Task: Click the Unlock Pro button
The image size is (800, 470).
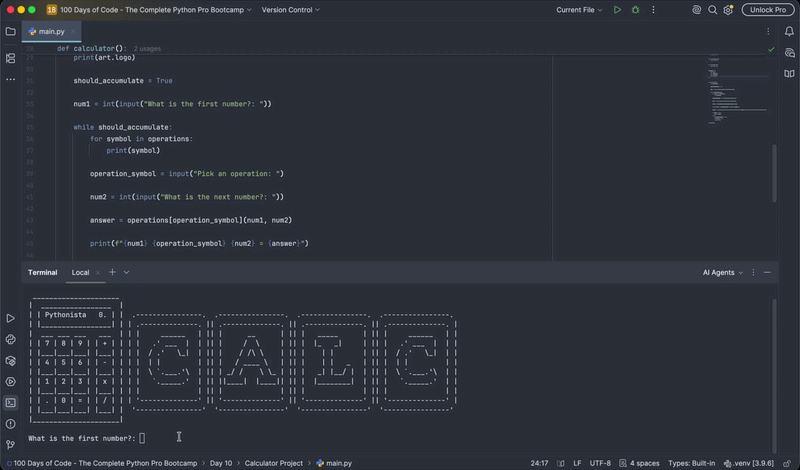Action: pyautogui.click(x=768, y=10)
